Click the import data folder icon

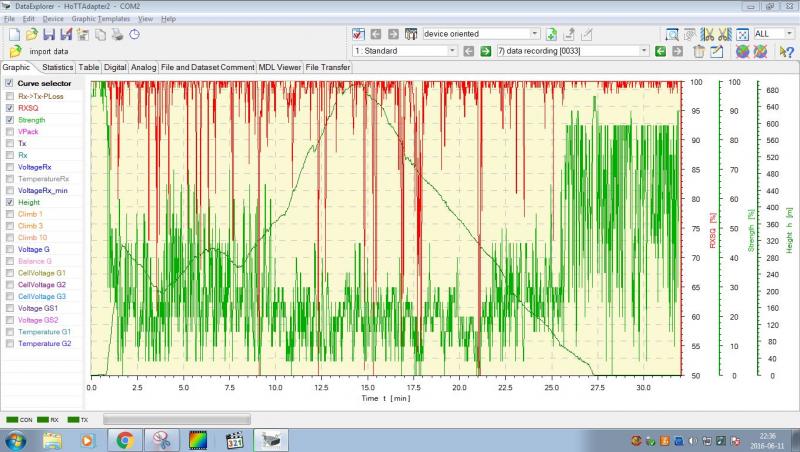tap(14, 51)
